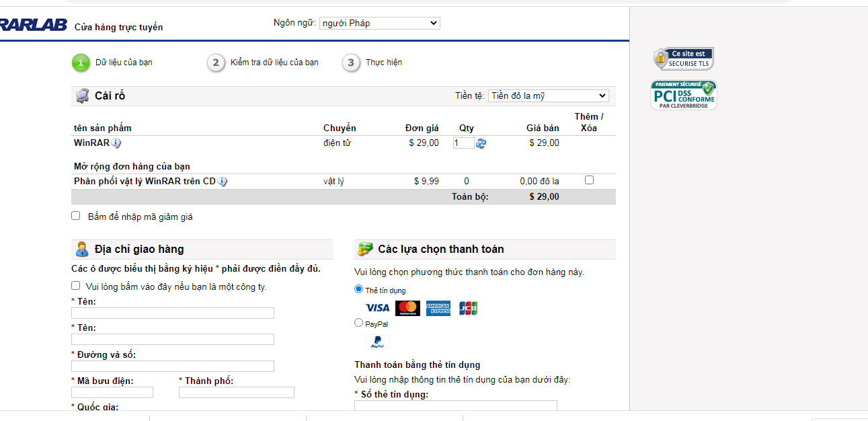
Task: Choose the VISA card logo
Action: pyautogui.click(x=377, y=308)
